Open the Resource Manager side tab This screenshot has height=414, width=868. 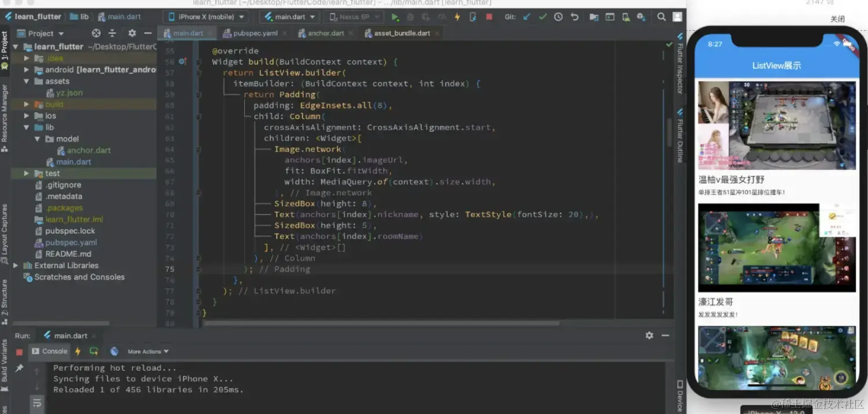[x=5, y=118]
